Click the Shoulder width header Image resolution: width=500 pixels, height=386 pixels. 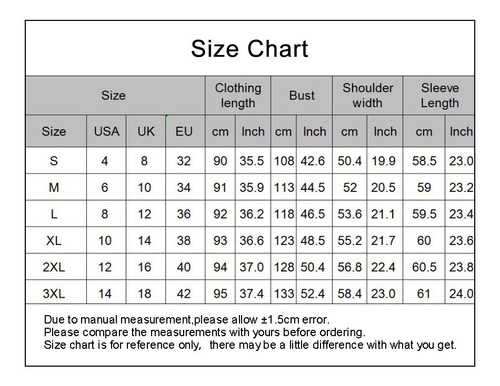click(368, 95)
